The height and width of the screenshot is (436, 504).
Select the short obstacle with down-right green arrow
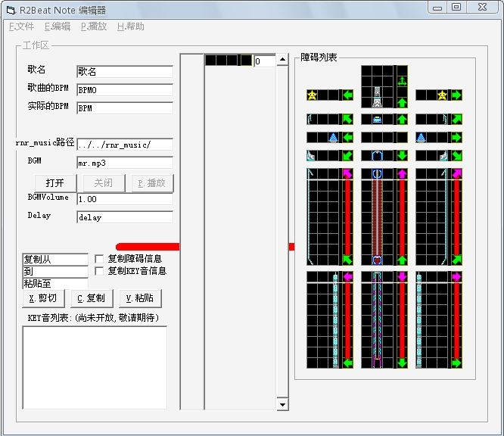439,156
